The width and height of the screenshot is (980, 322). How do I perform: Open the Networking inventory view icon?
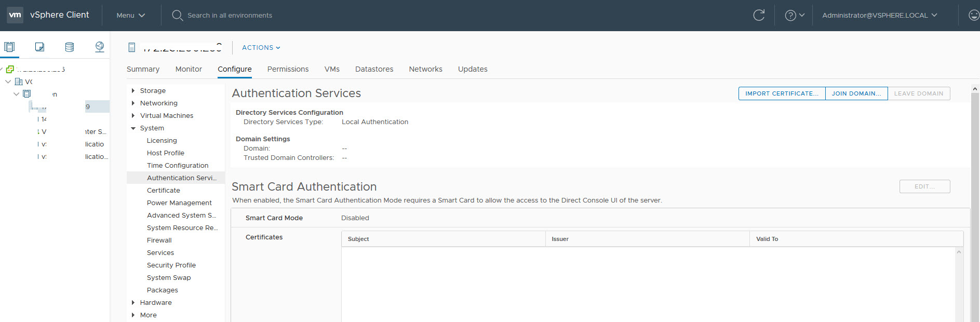100,47
